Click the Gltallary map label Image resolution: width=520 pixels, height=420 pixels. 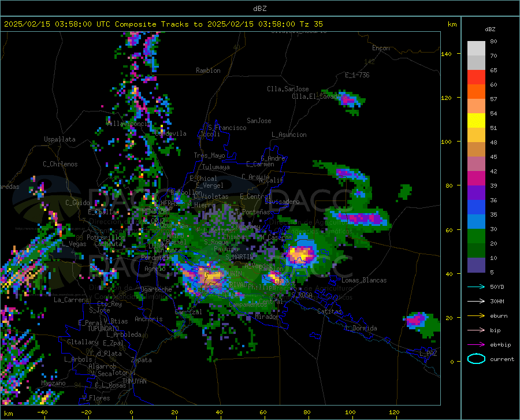click(83, 342)
